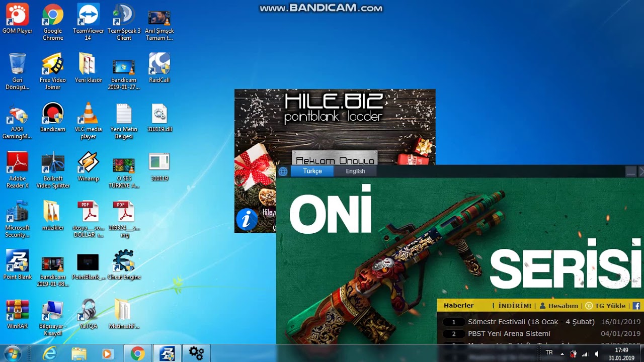Click Reklam Onayla button in loader
The image size is (644, 362).
[x=335, y=159]
